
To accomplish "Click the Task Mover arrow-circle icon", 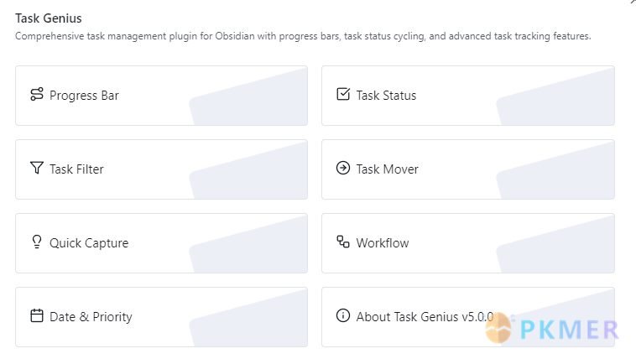I will click(342, 169).
